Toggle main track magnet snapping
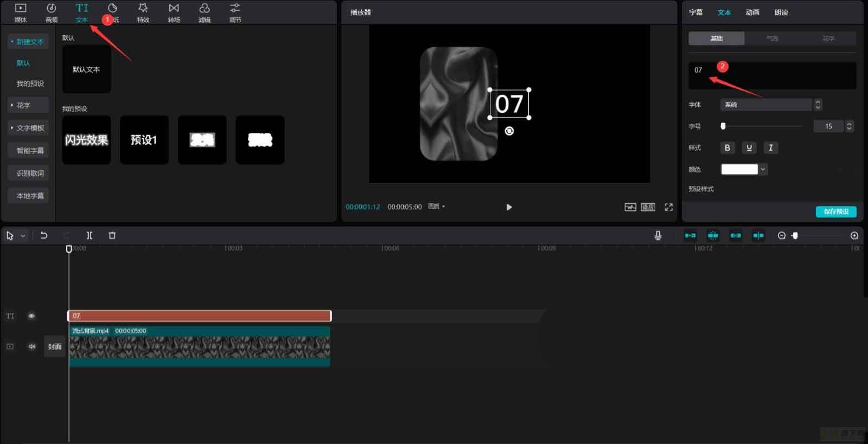This screenshot has height=444, width=868. click(690, 235)
